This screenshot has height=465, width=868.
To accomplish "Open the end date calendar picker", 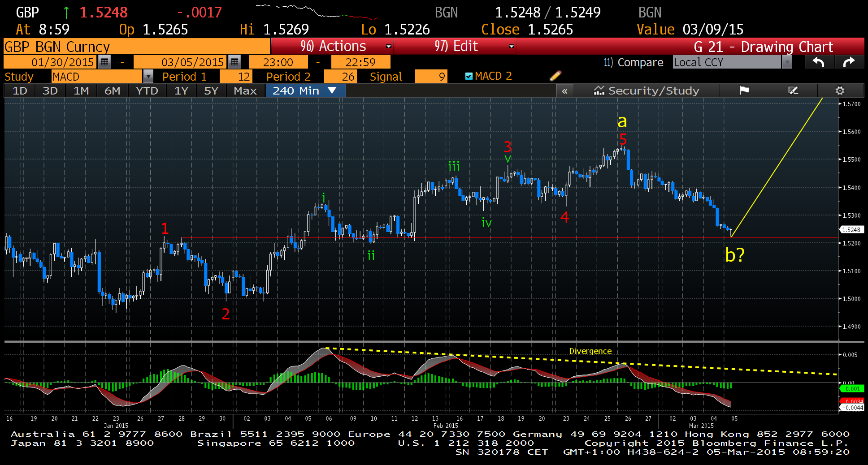I will [234, 62].
